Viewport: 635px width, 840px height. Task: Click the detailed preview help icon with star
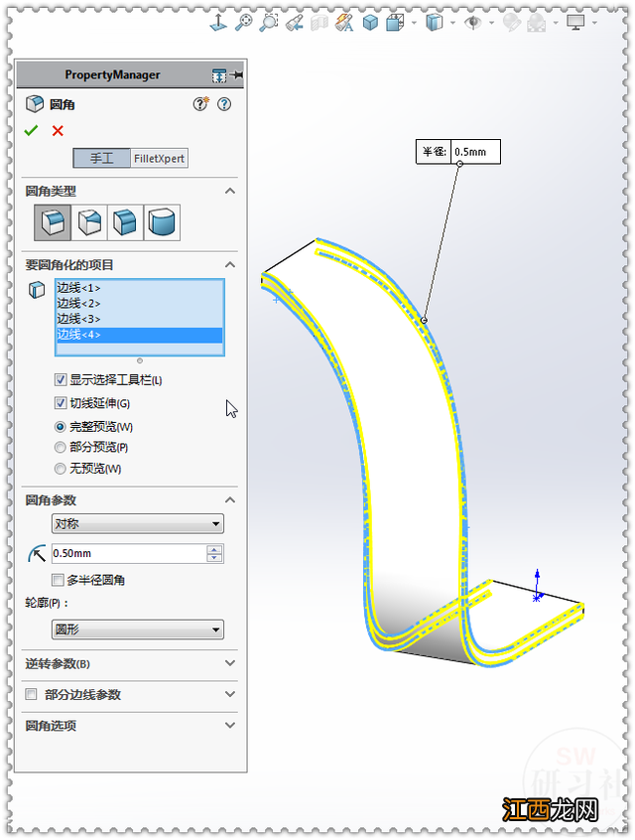tap(201, 103)
